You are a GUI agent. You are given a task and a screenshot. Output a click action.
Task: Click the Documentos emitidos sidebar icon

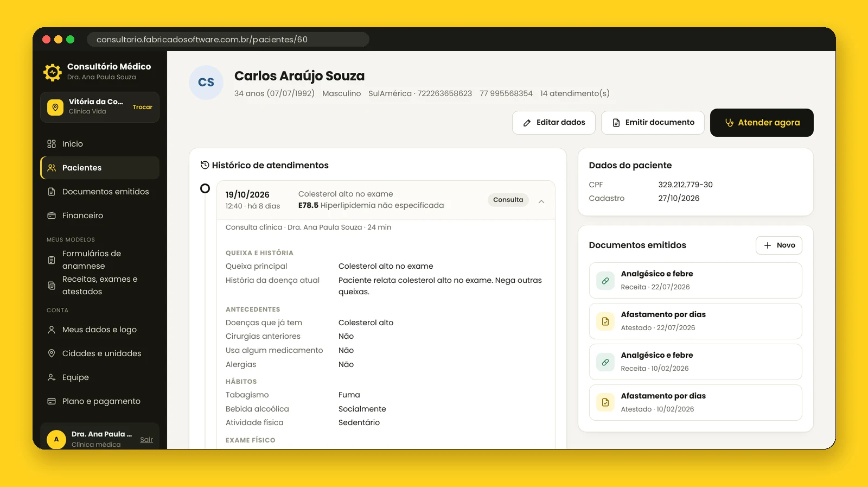(x=52, y=192)
